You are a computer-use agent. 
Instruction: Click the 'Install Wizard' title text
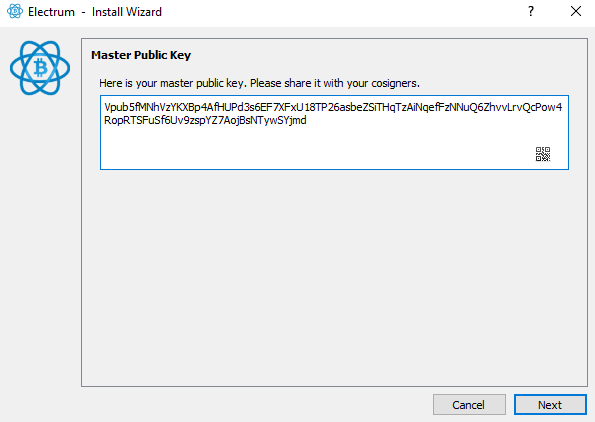click(127, 12)
